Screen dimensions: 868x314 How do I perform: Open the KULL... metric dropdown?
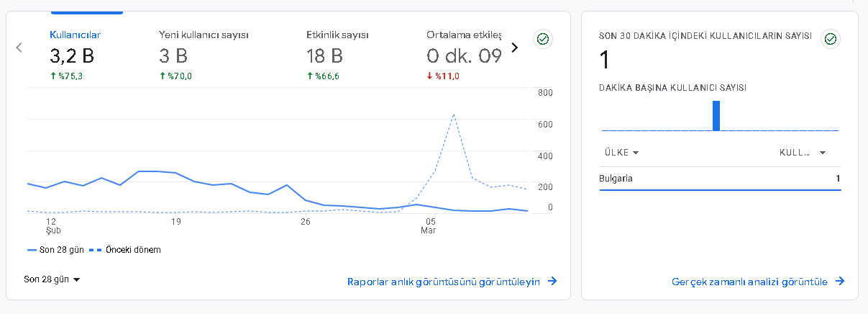tap(803, 153)
